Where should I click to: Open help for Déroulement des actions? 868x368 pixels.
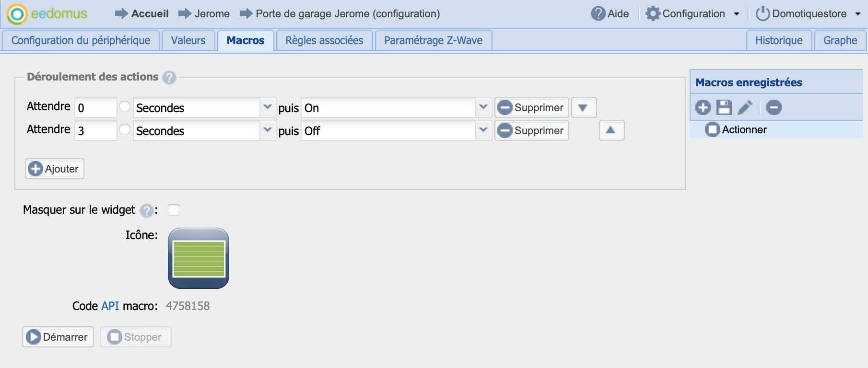click(x=169, y=78)
